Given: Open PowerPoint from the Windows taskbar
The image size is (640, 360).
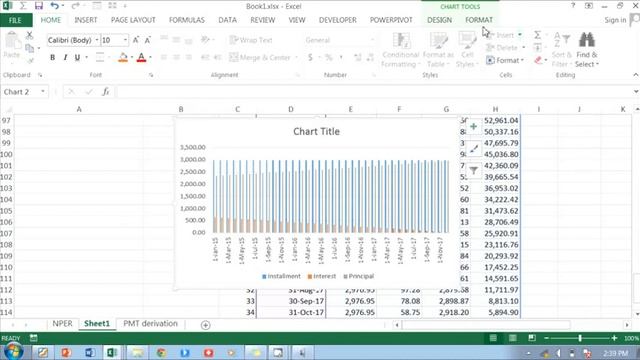Looking at the screenshot, I should pyautogui.click(x=67, y=352).
